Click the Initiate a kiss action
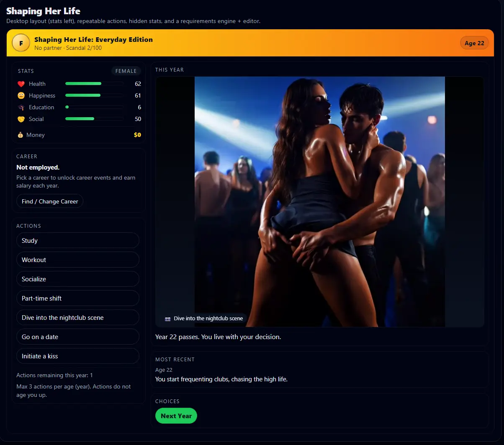Image resolution: width=504 pixels, height=445 pixels. (x=77, y=356)
